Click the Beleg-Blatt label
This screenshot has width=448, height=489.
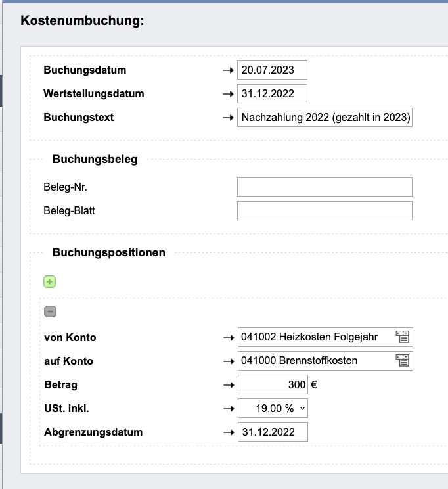click(x=69, y=211)
